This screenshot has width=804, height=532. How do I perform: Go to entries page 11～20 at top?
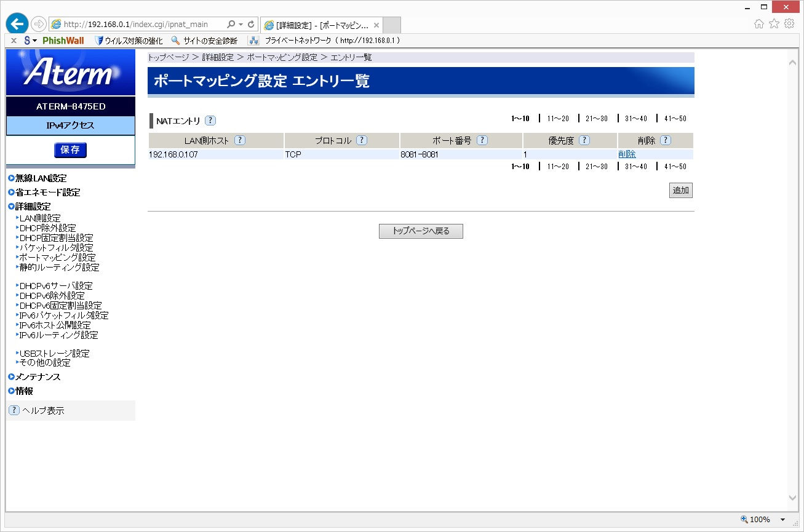pos(558,119)
